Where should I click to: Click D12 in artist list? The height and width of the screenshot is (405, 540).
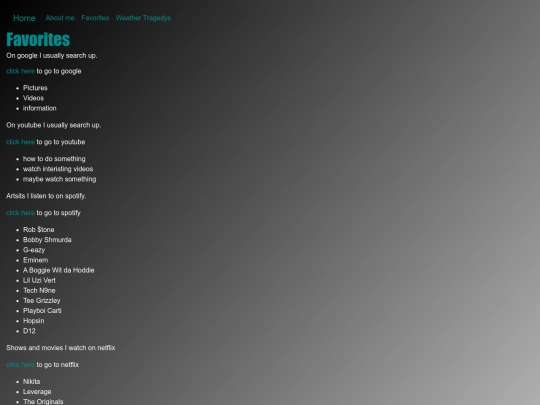29,331
